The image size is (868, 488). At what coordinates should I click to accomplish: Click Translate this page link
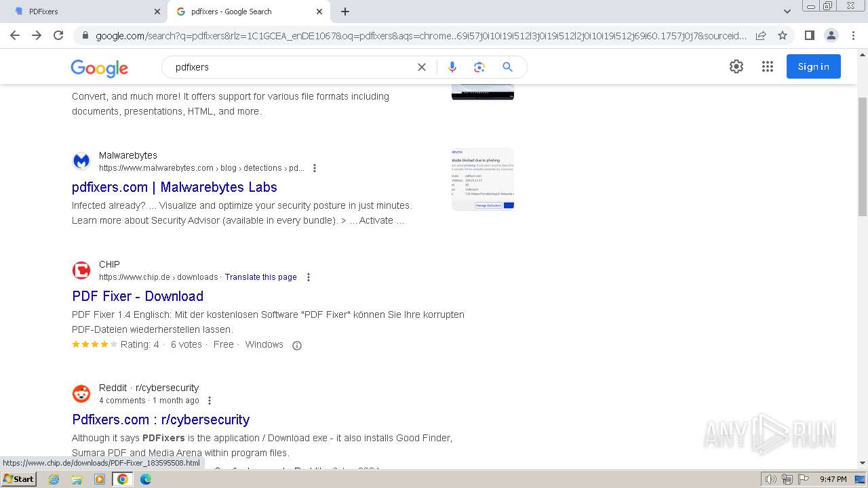coord(261,277)
